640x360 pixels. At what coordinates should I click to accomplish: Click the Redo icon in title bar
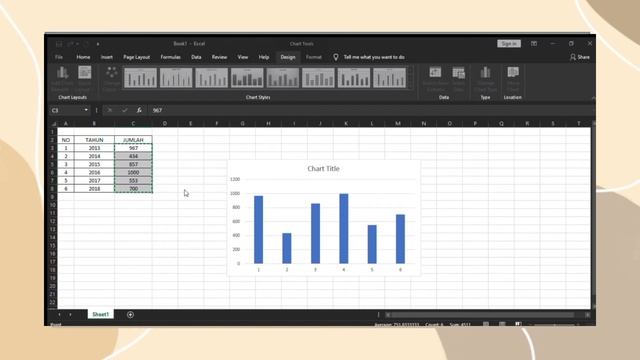tap(85, 44)
